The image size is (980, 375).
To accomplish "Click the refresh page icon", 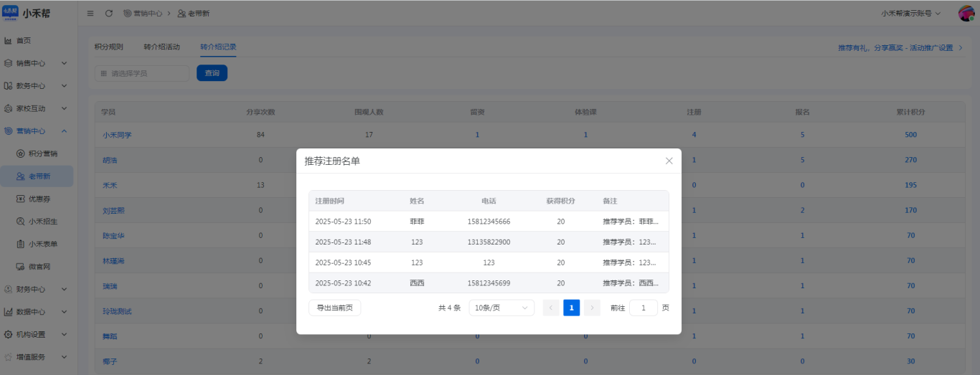I will 109,14.
